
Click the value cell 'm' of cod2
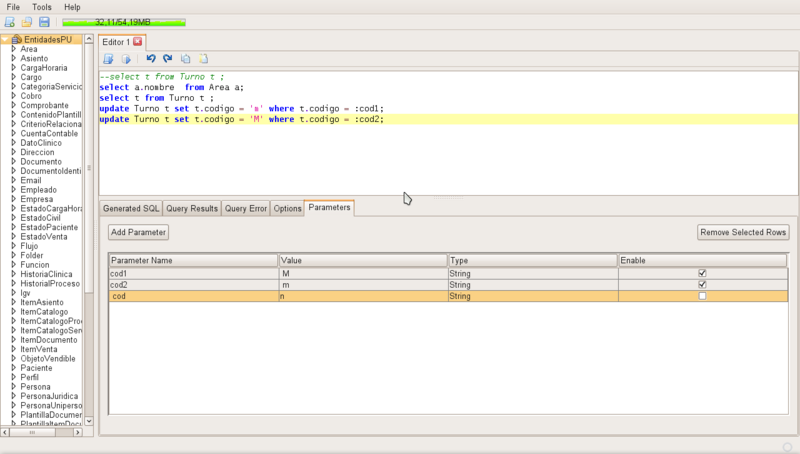point(363,285)
